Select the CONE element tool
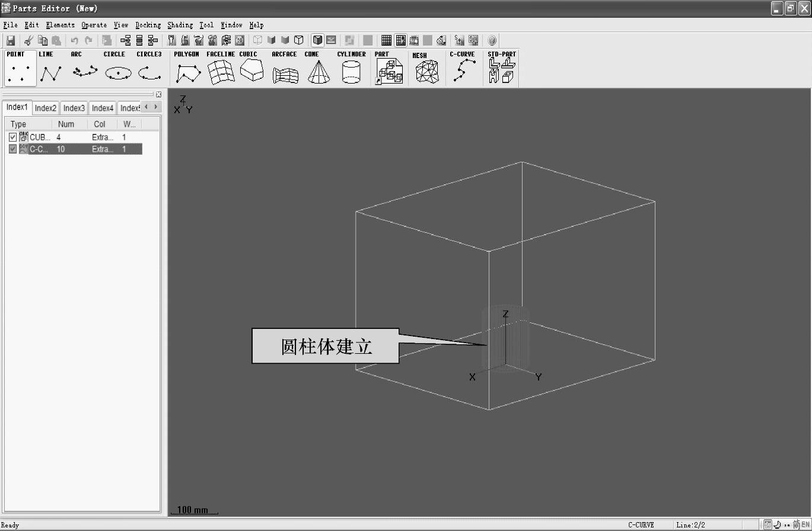This screenshot has height=531, width=812. 318,68
